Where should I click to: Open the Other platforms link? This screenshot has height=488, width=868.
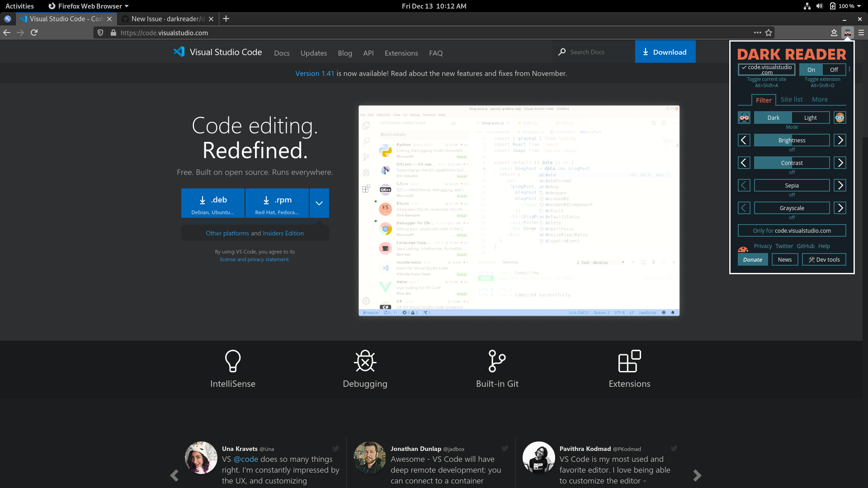pos(227,233)
